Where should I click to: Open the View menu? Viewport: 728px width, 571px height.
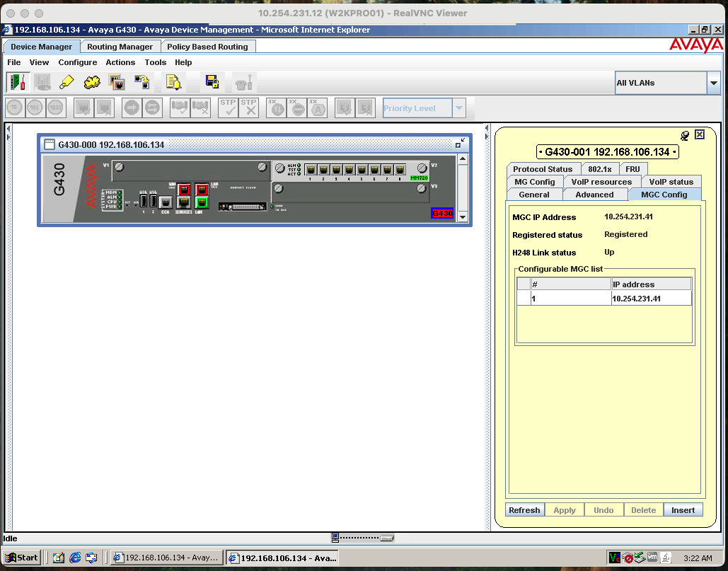pos(39,62)
